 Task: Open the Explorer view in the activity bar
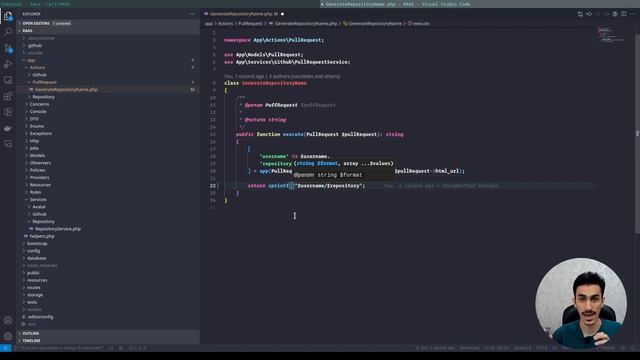(x=8, y=16)
